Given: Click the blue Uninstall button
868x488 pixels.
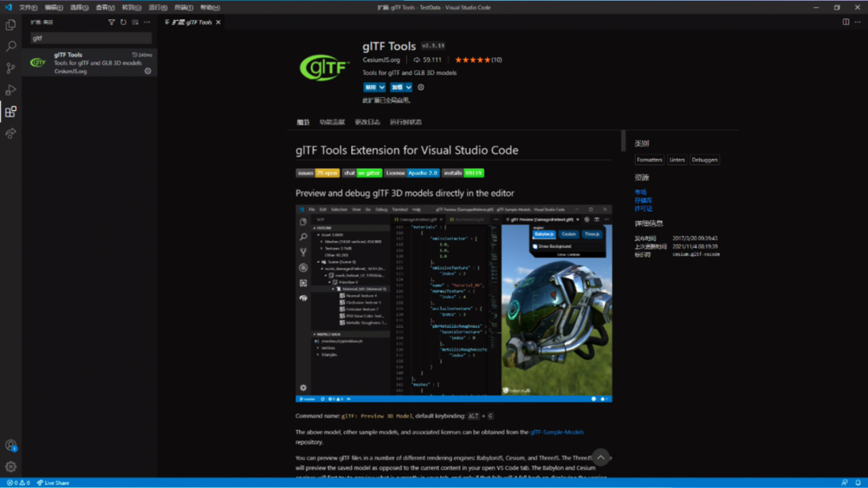Looking at the screenshot, I should click(x=397, y=88).
